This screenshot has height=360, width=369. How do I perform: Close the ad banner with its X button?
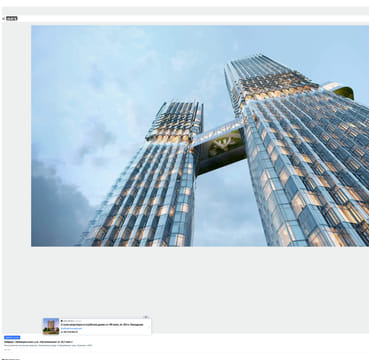(146, 317)
